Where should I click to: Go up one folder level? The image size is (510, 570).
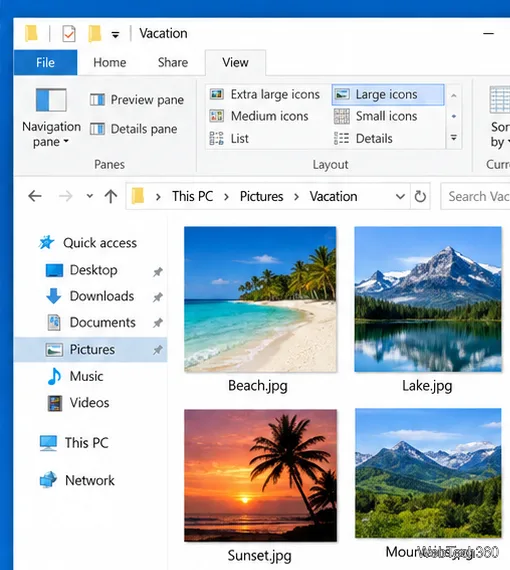(111, 196)
